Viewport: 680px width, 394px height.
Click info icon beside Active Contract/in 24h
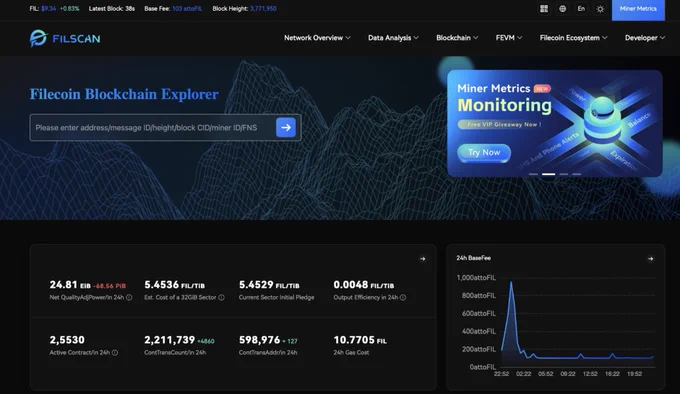tap(115, 353)
